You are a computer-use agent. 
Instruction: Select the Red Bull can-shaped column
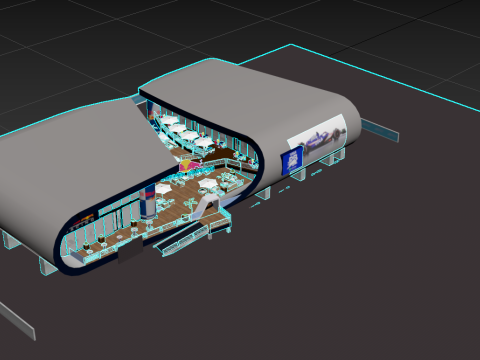[147, 202]
